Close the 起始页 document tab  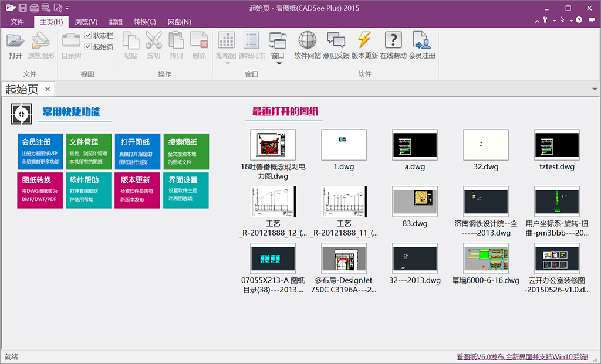48,89
